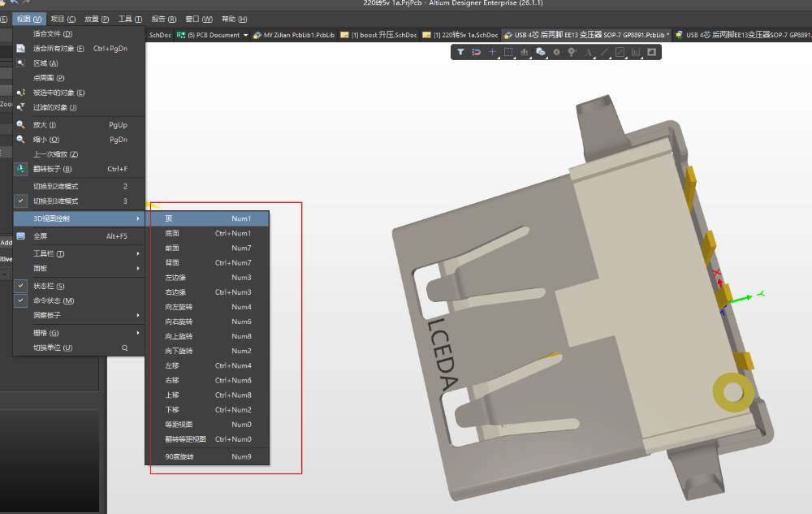This screenshot has height=514, width=812.
Task: Expand the 工具栏 (T) submenu arrow
Action: click(x=138, y=253)
